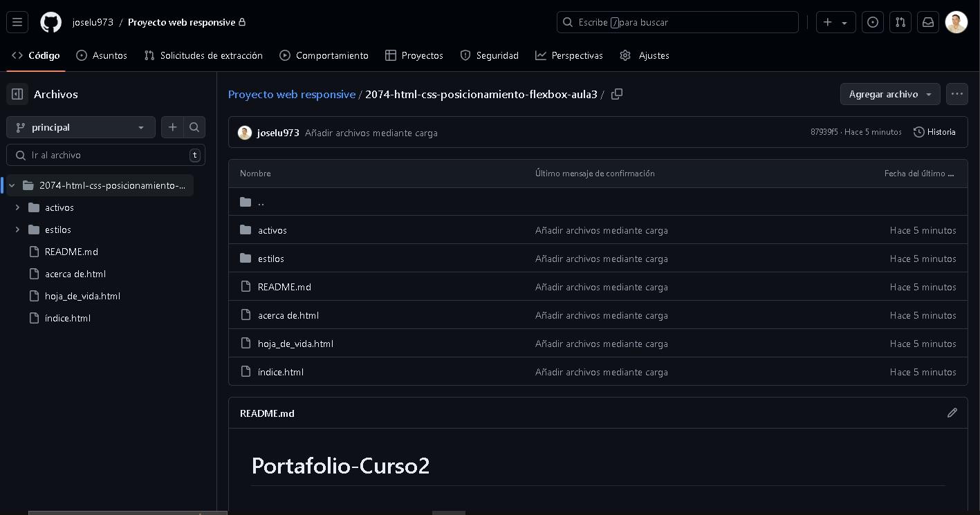Screen dimensions: 980x515
Task: Open commit hash 87939f5
Action: (x=824, y=132)
